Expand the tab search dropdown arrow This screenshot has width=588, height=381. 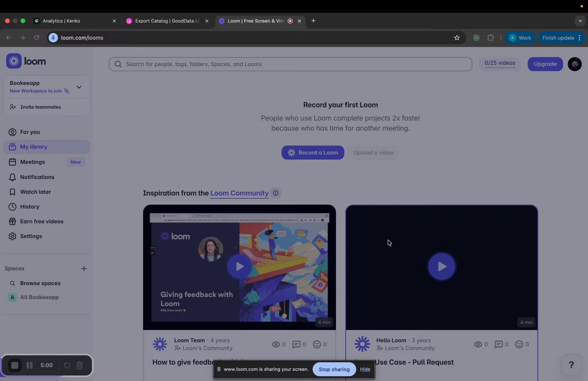580,21
